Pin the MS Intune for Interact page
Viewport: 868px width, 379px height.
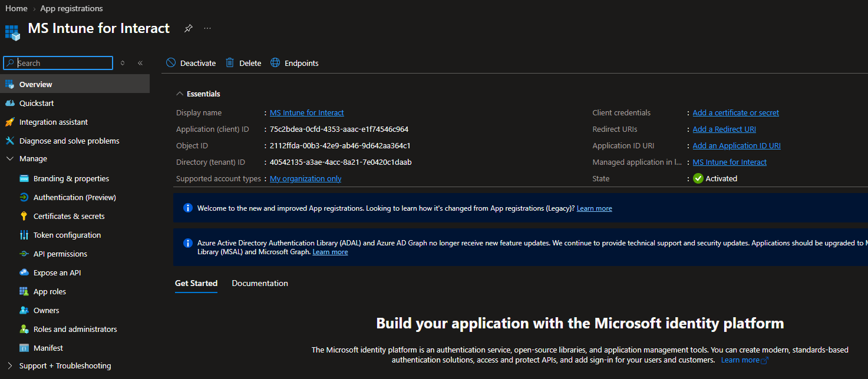(189, 28)
